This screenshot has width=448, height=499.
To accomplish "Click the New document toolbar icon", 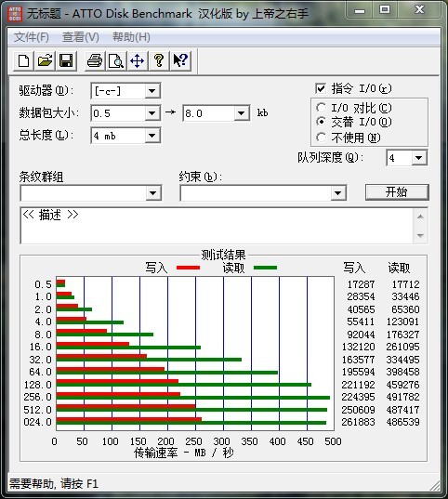I will tap(23, 60).
